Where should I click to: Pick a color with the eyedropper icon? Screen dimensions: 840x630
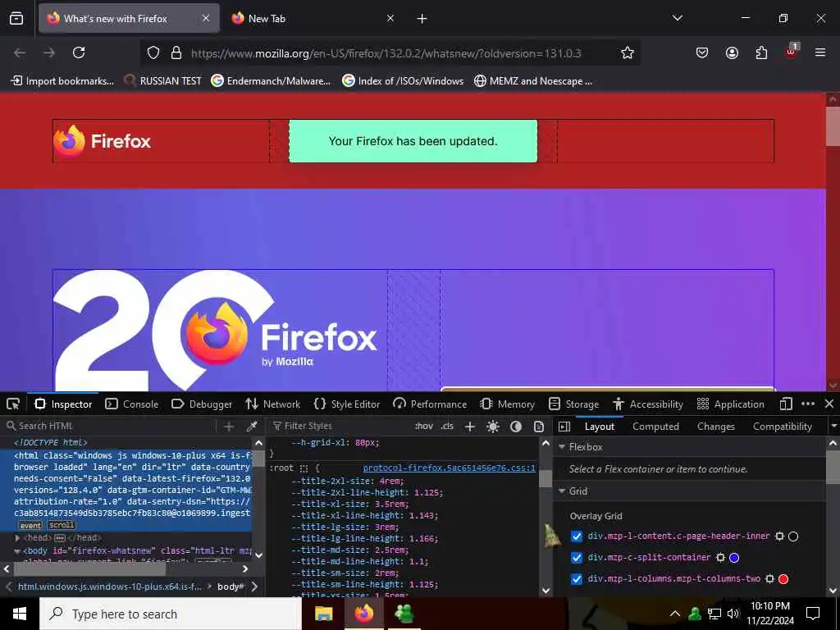[251, 427]
